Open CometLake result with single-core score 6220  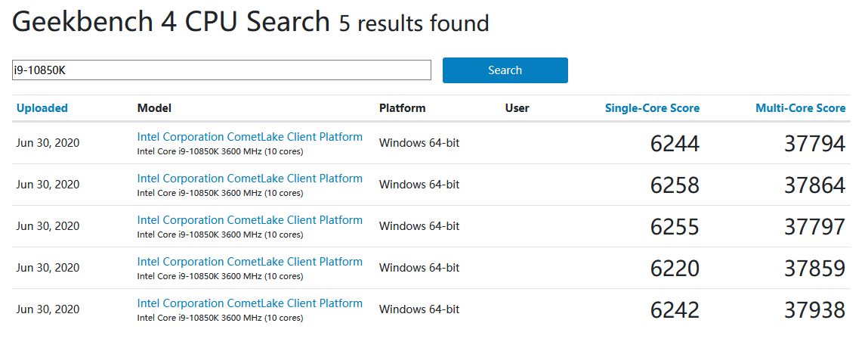249,262
